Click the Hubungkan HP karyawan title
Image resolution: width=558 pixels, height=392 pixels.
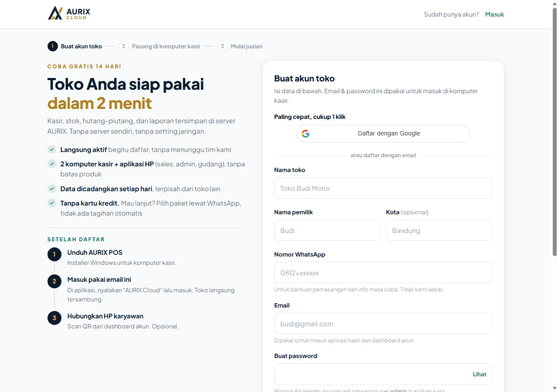tap(105, 316)
